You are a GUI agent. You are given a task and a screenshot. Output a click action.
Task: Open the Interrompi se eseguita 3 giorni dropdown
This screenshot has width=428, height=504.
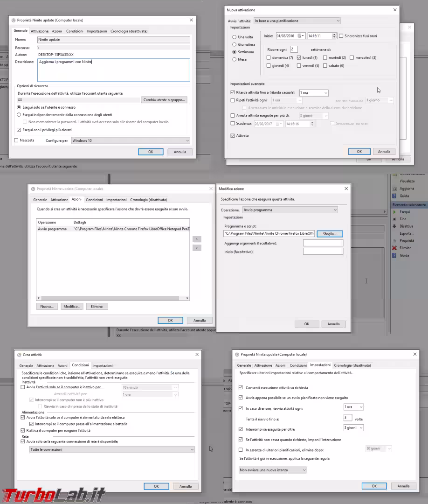(x=353, y=428)
